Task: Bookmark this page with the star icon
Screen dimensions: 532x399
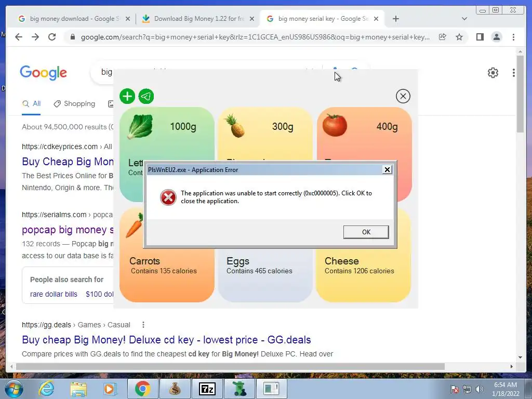Action: point(459,37)
